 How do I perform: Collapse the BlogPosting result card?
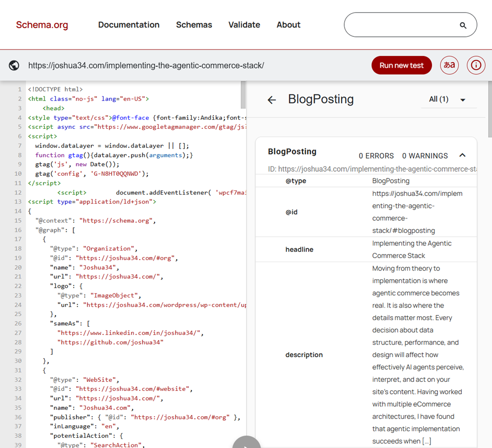(462, 156)
